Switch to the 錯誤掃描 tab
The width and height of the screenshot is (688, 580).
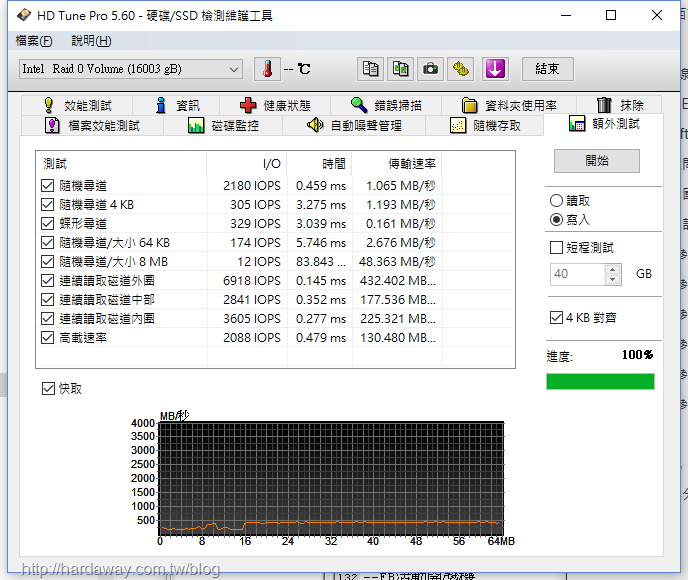pyautogui.click(x=386, y=105)
